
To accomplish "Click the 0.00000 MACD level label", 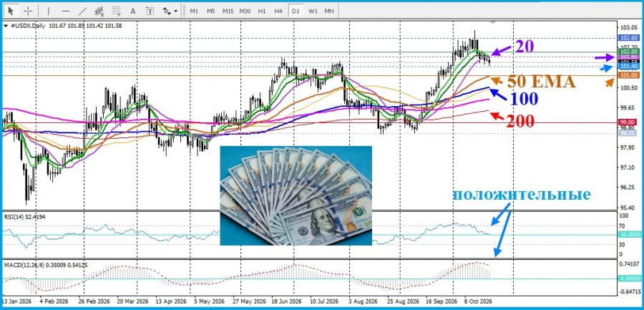I will pyautogui.click(x=629, y=278).
